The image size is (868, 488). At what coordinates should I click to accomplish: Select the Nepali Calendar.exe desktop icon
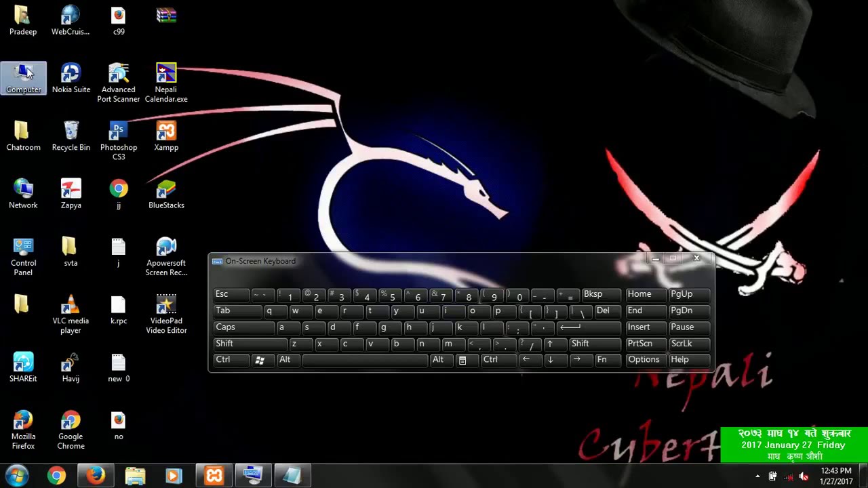(x=166, y=83)
